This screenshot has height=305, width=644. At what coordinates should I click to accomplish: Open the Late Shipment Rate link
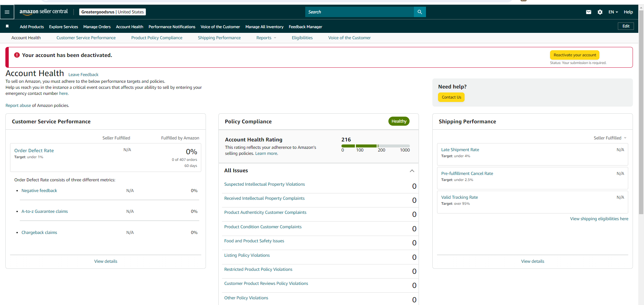(460, 150)
